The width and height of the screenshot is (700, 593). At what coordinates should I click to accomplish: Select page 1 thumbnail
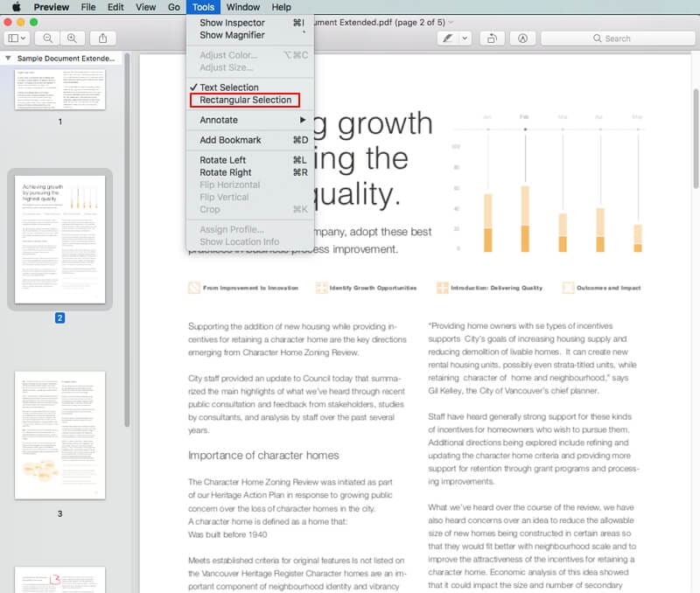pos(59,89)
